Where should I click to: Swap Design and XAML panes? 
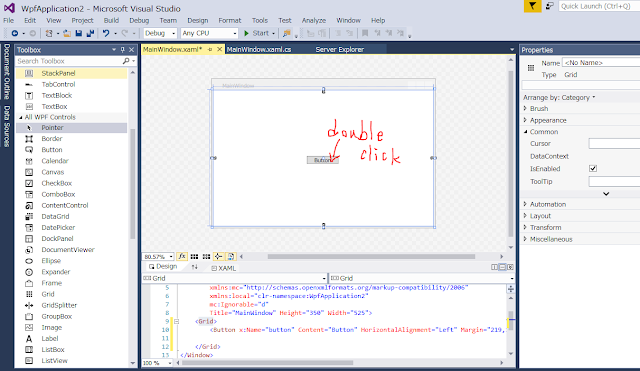tap(195, 267)
